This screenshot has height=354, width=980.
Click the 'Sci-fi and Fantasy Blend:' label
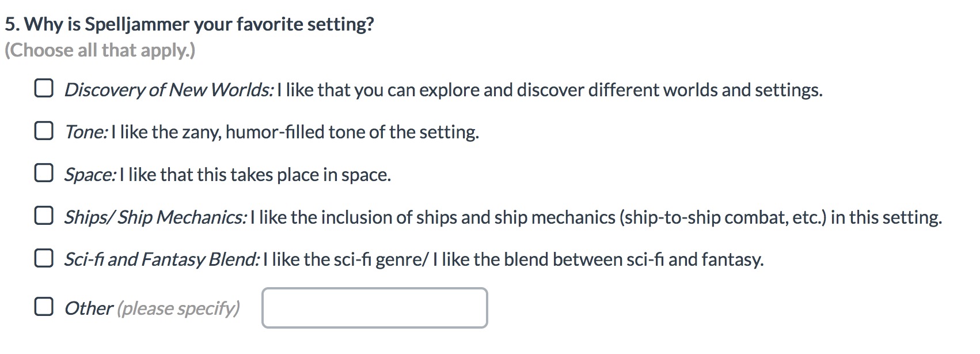[162, 259]
